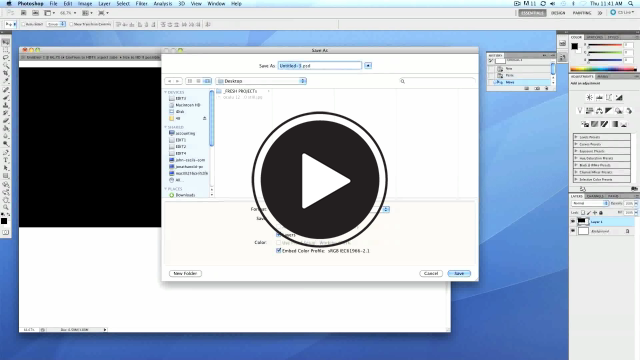Screen dimensions: 640x360
Task: Click foreground color swatch in Color panel
Action: (575, 46)
